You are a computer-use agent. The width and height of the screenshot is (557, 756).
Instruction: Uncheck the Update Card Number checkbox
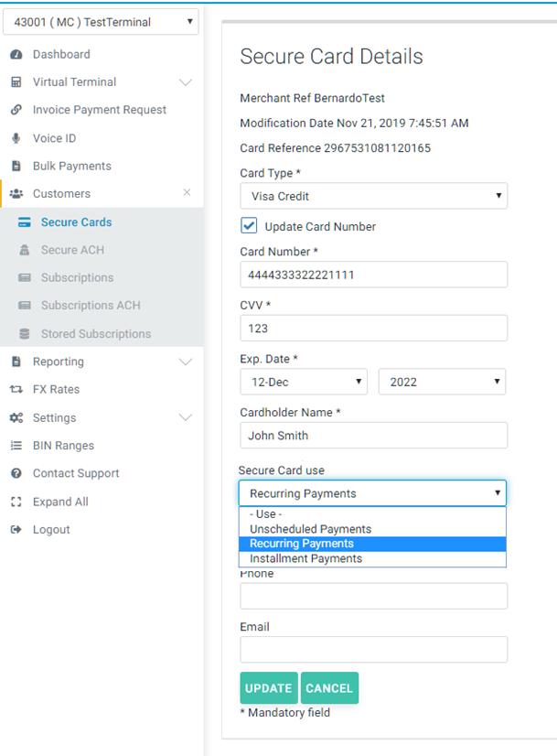tap(249, 226)
